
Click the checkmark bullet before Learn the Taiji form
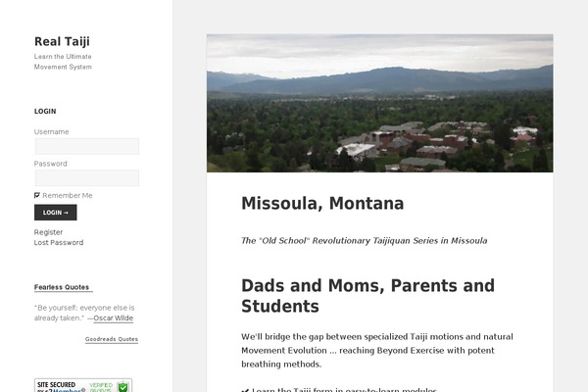click(245, 390)
